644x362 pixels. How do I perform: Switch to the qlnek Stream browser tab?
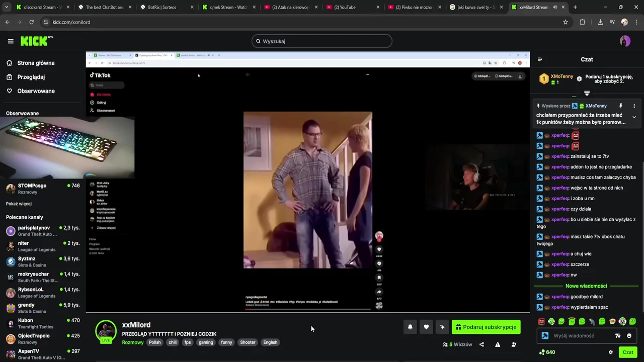pos(229,7)
